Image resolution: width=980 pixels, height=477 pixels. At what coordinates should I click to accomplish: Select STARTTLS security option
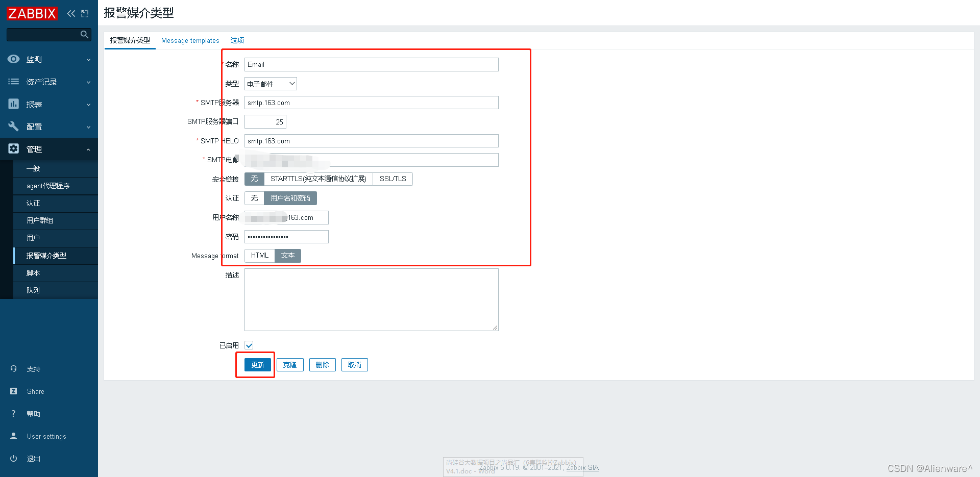[x=318, y=179]
